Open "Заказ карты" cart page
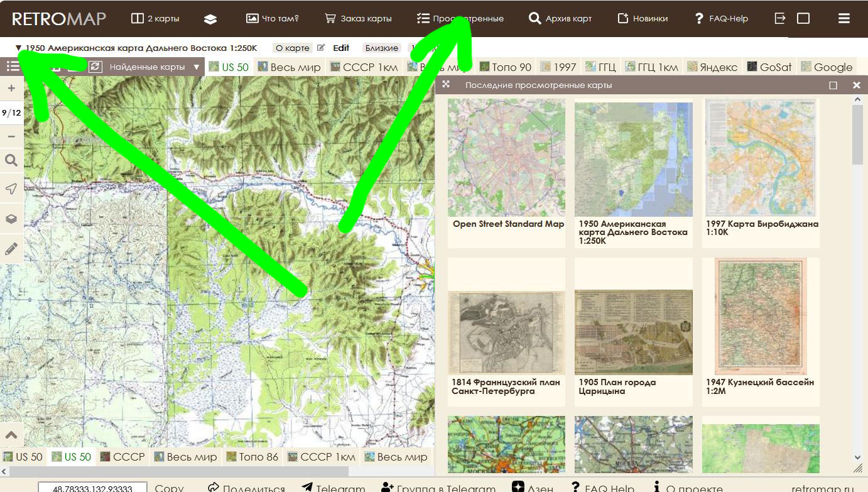Screen dimensions: 868x492 358,18
